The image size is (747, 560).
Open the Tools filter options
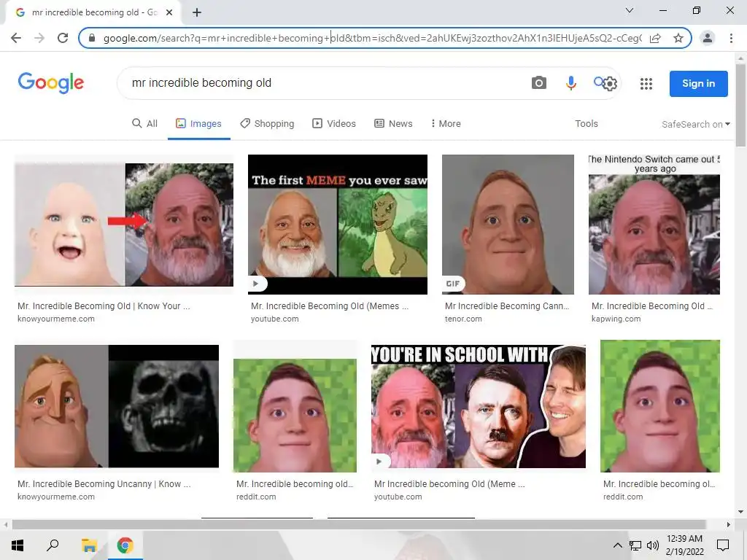tap(586, 123)
